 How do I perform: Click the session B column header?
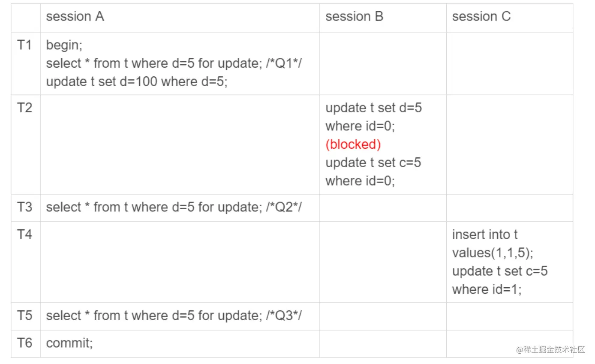tap(354, 17)
